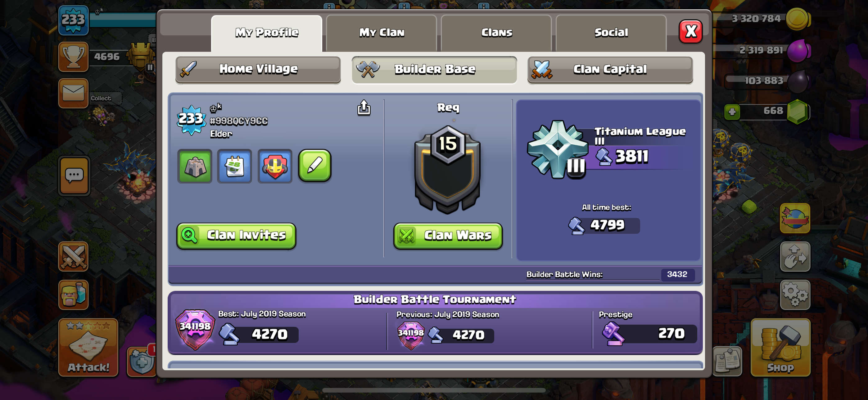
Task: Tap the share profile icon
Action: coord(364,108)
